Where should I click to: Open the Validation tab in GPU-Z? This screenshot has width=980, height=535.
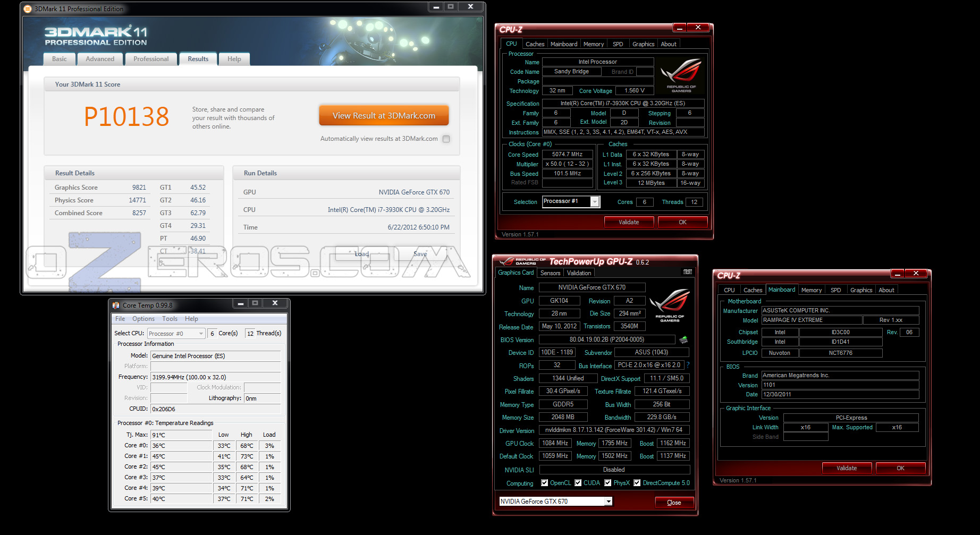[x=579, y=273]
